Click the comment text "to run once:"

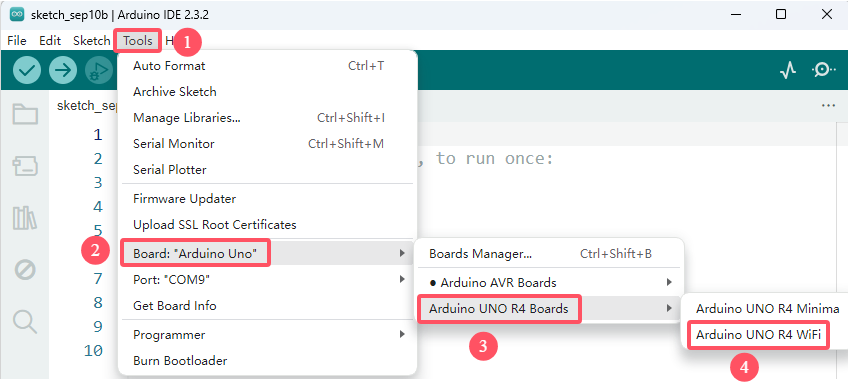[494, 159]
